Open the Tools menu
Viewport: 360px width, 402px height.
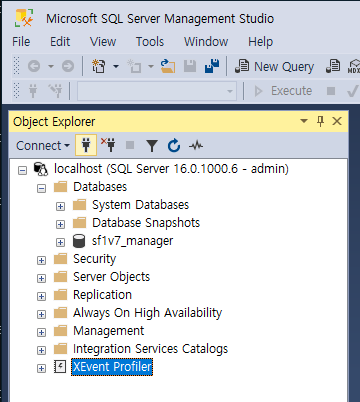pyautogui.click(x=150, y=42)
